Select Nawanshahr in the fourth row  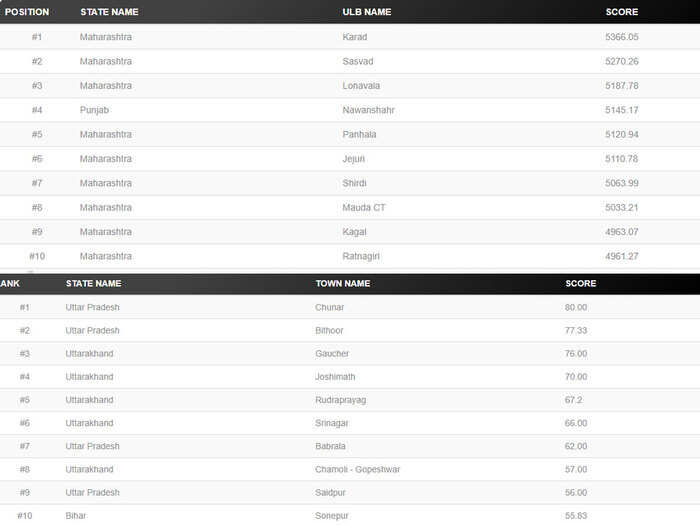tap(368, 110)
